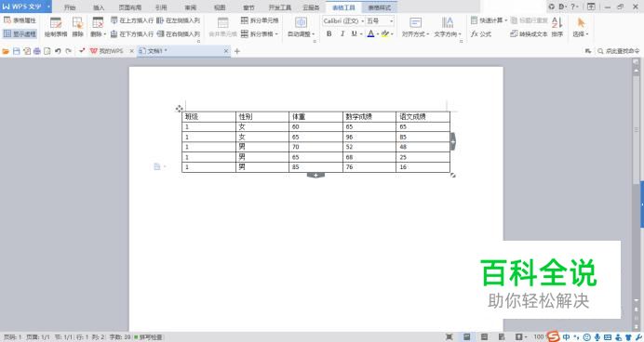Click the Redo arrow

coord(68,51)
